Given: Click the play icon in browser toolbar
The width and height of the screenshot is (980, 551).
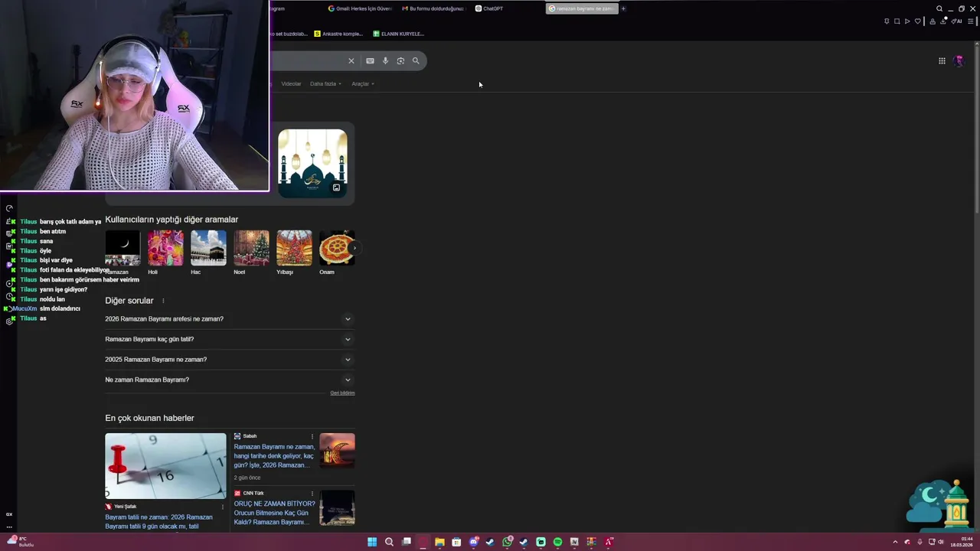Looking at the screenshot, I should 907,21.
